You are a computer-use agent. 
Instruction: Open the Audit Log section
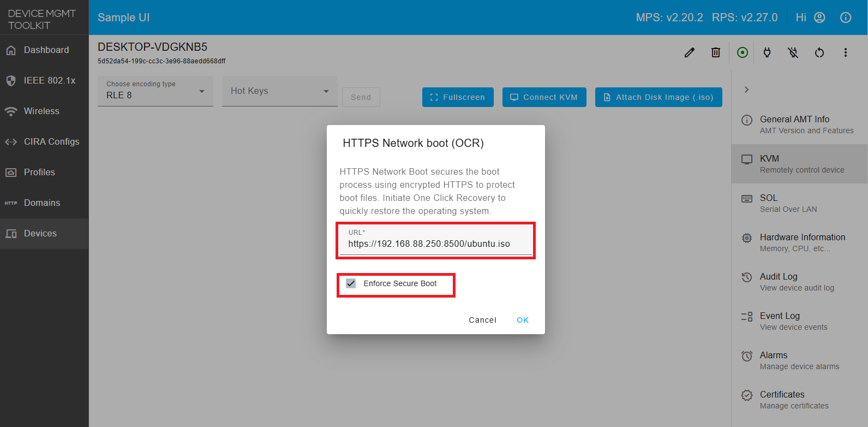[800, 282]
